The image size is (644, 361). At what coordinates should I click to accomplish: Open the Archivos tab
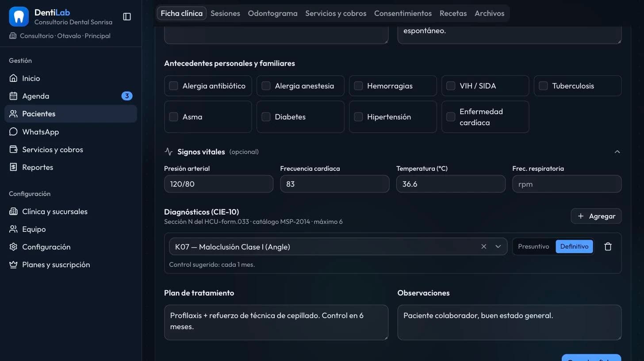[490, 13]
